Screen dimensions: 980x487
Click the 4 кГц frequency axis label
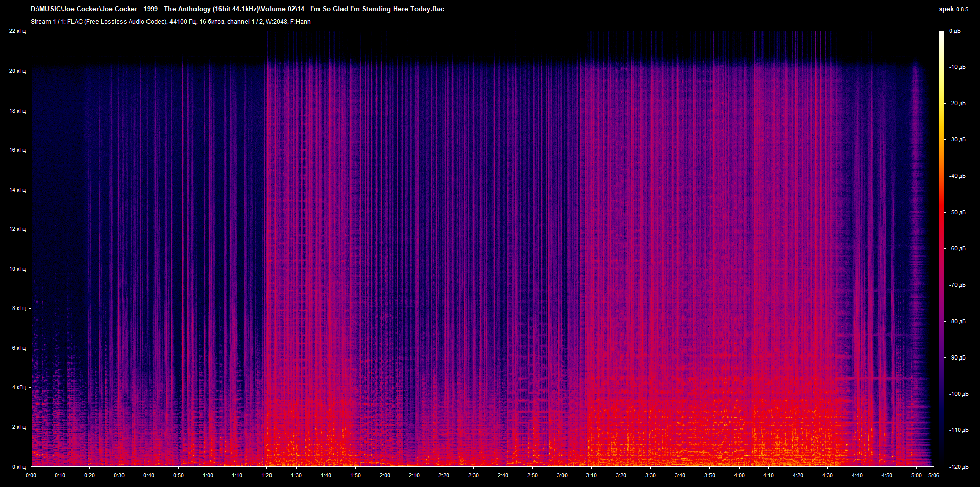click(x=19, y=387)
